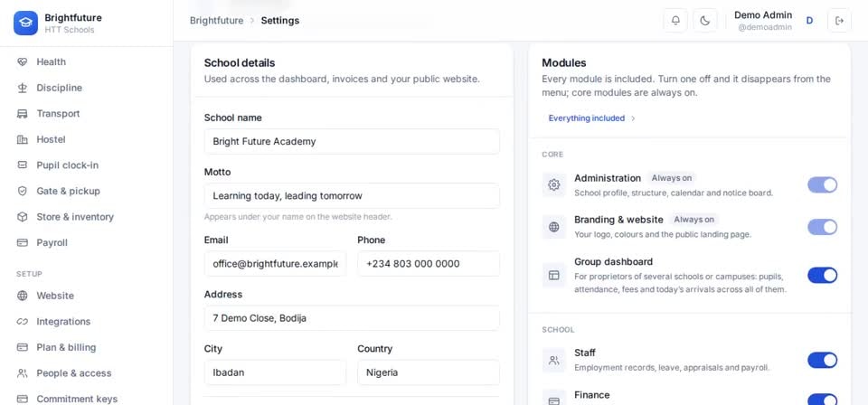Click the Finance module card icon
The height and width of the screenshot is (405, 868).
pyautogui.click(x=553, y=400)
